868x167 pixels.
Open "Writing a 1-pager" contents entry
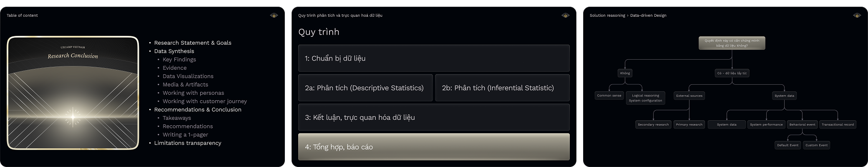pos(185,134)
